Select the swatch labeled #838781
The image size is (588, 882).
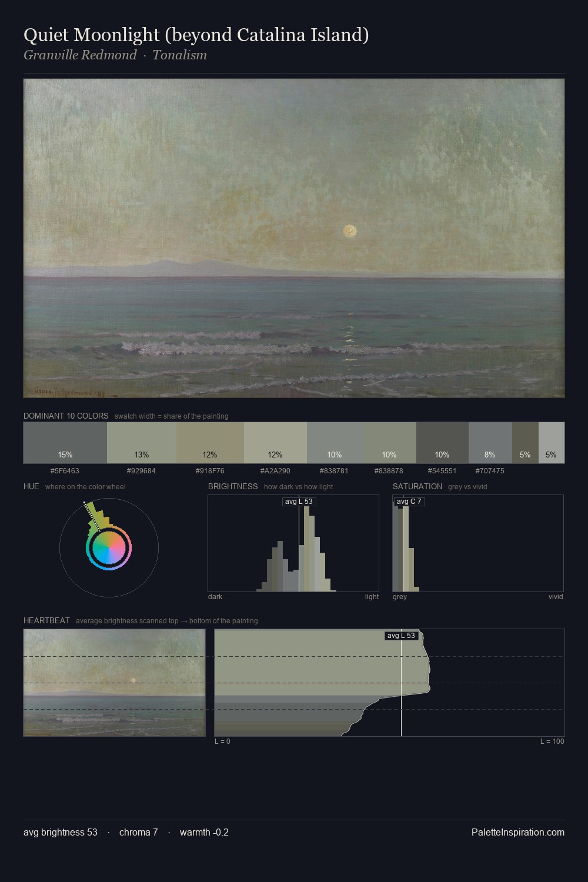coord(335,443)
